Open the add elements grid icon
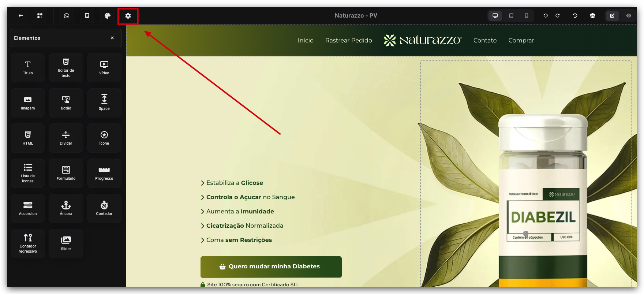Screen dimensions: 644x294 (x=40, y=16)
